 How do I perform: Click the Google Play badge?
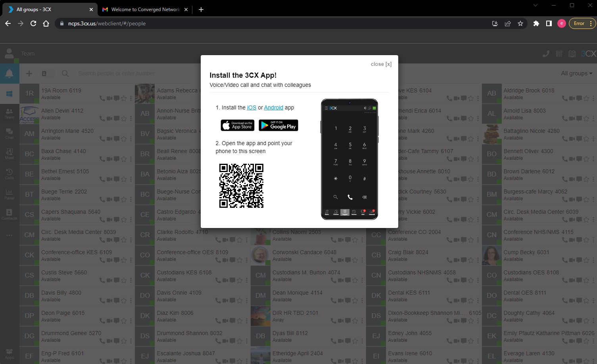coord(278,125)
